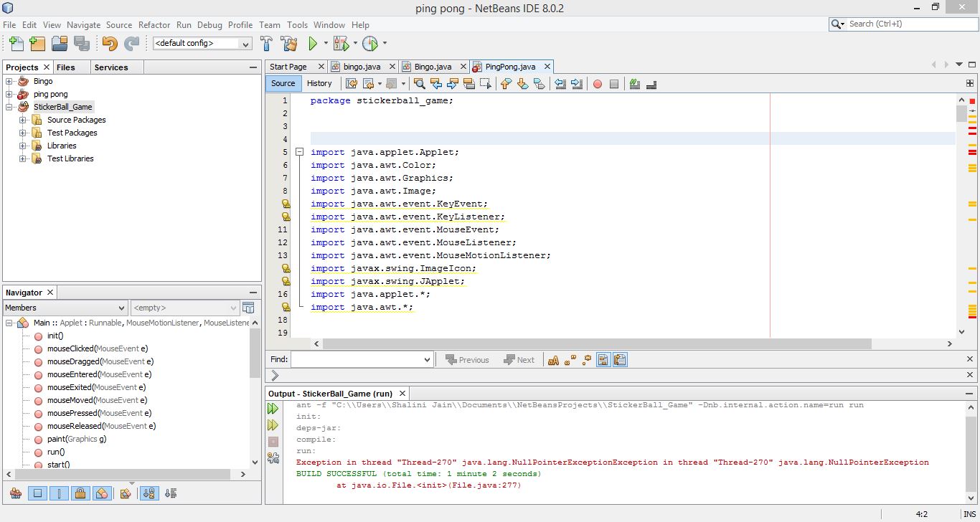Start macro recording with the red circle icon

pos(598,84)
